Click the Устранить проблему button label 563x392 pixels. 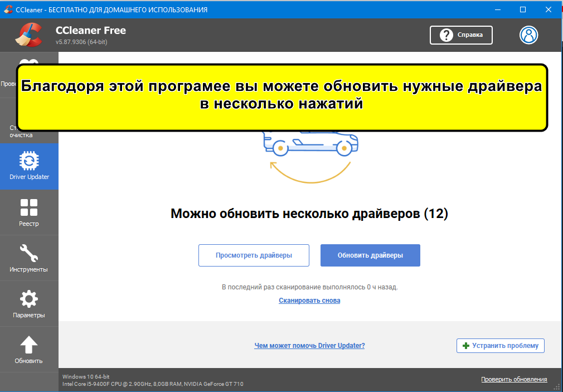click(x=505, y=346)
